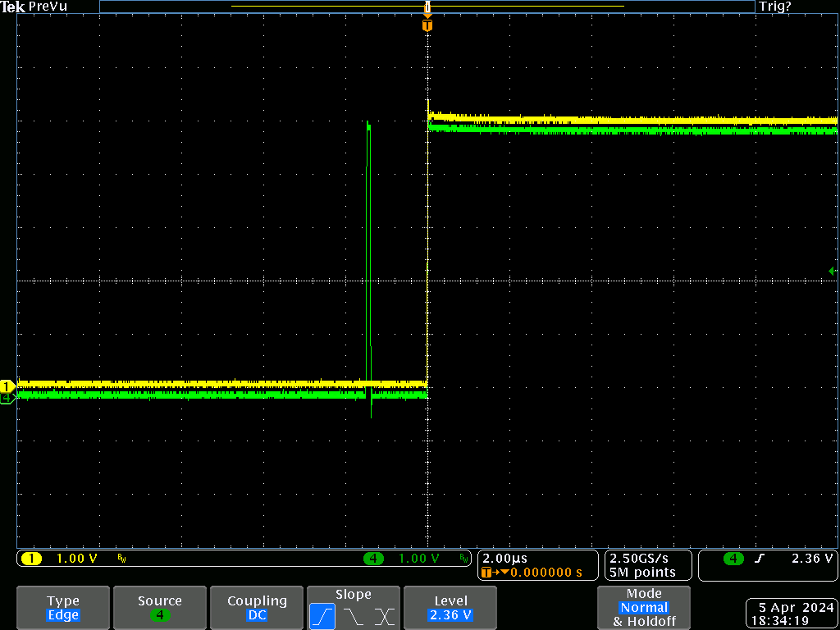Select the falling edge slope icon
Screen dimensions: 840x630
coord(354,616)
